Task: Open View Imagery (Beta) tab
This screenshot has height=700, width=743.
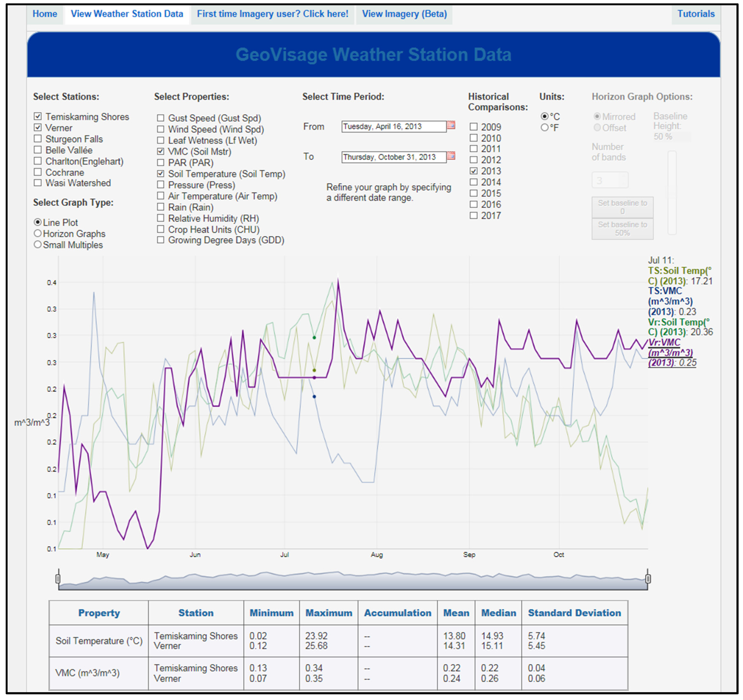Action: click(404, 14)
